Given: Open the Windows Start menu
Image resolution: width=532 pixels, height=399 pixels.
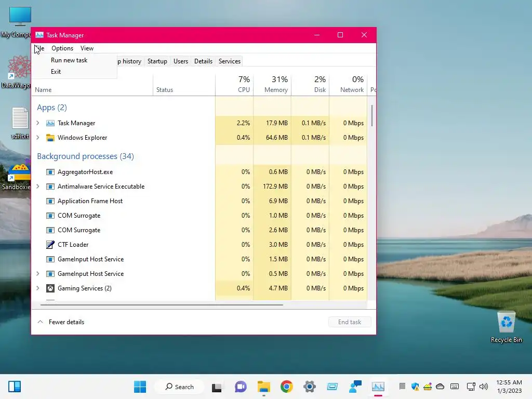Looking at the screenshot, I should (140, 387).
